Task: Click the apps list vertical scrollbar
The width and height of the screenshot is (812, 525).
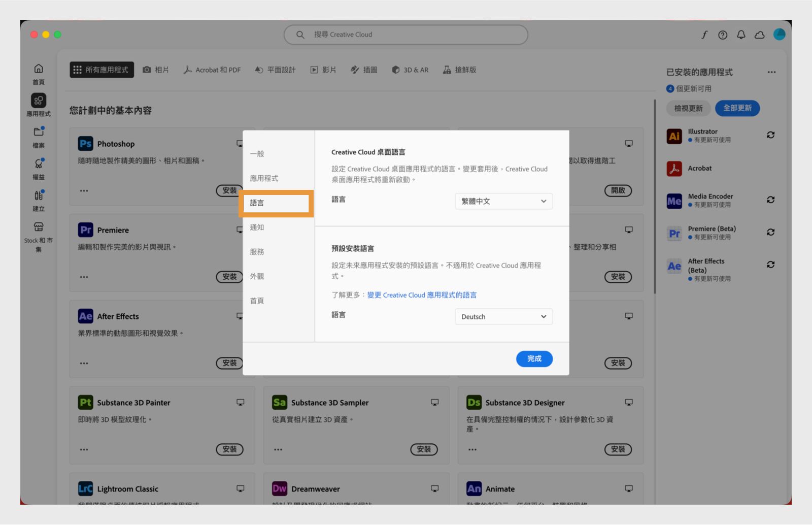Action: pyautogui.click(x=655, y=197)
